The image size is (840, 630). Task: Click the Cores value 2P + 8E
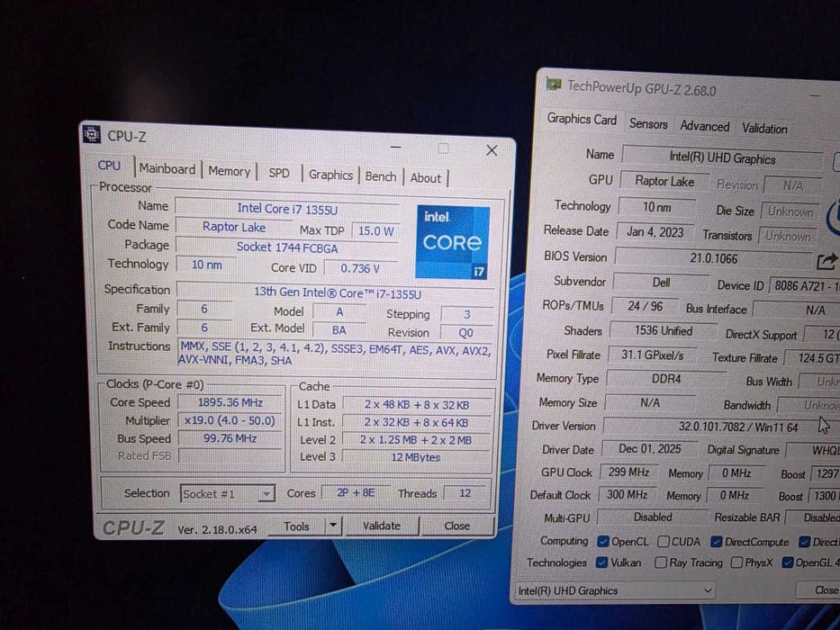pyautogui.click(x=356, y=493)
